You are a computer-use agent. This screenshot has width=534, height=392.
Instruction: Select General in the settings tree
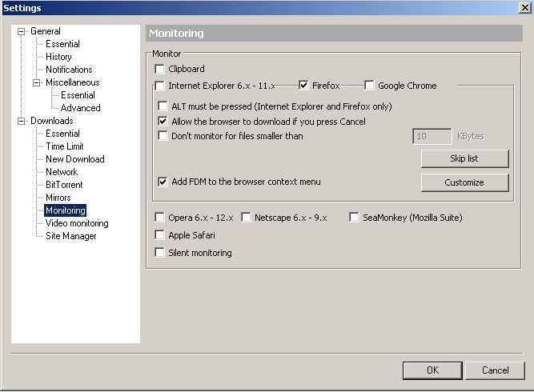point(46,31)
